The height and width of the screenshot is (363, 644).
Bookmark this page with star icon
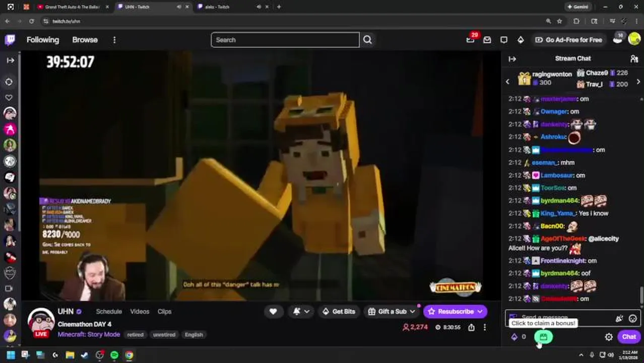(x=559, y=21)
